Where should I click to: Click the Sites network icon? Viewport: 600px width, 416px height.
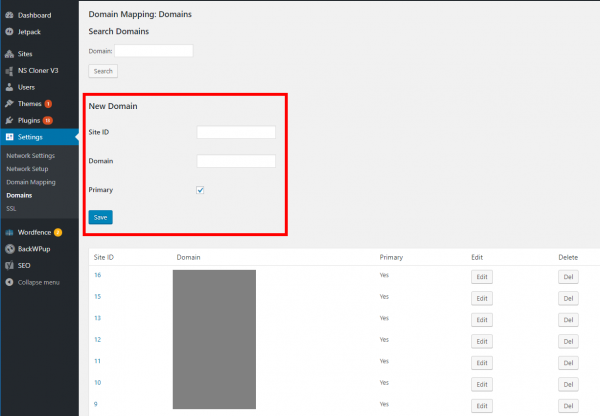(9, 54)
